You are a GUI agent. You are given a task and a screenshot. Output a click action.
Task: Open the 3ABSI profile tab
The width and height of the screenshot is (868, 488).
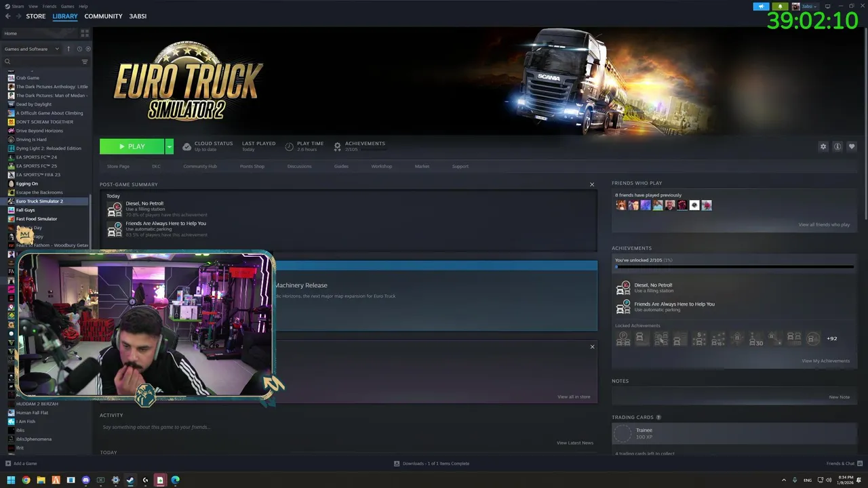pos(138,16)
